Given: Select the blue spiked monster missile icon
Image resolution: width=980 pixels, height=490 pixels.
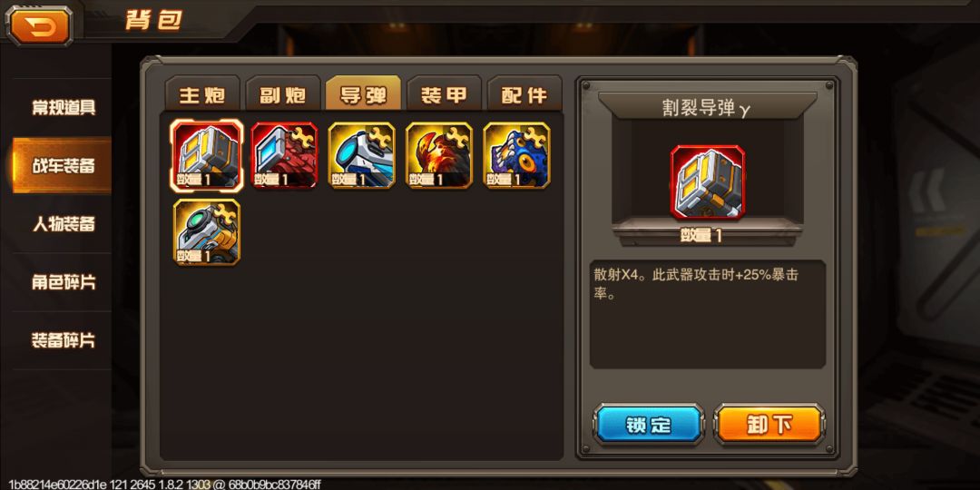Looking at the screenshot, I should [517, 155].
